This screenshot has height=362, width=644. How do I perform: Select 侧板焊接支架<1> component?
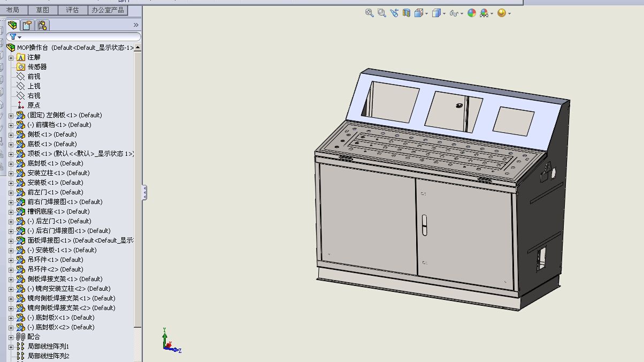click(65, 279)
